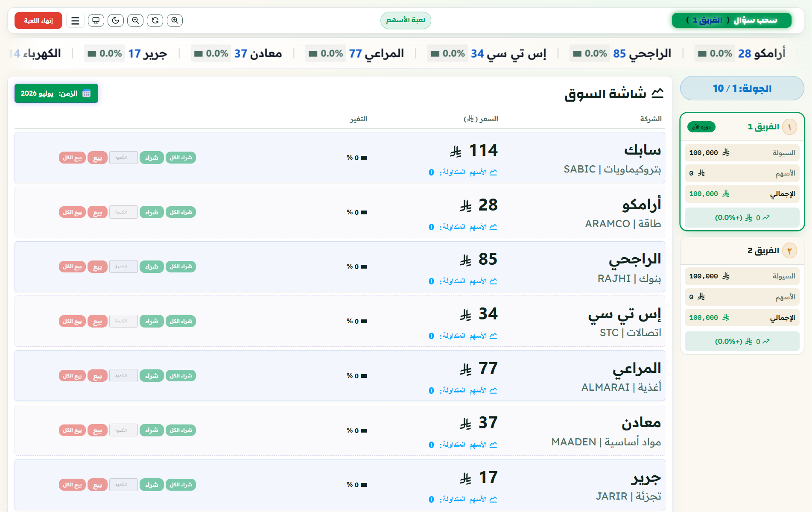Click Buy All (شراء الكل) for ALMARAI

tap(181, 376)
